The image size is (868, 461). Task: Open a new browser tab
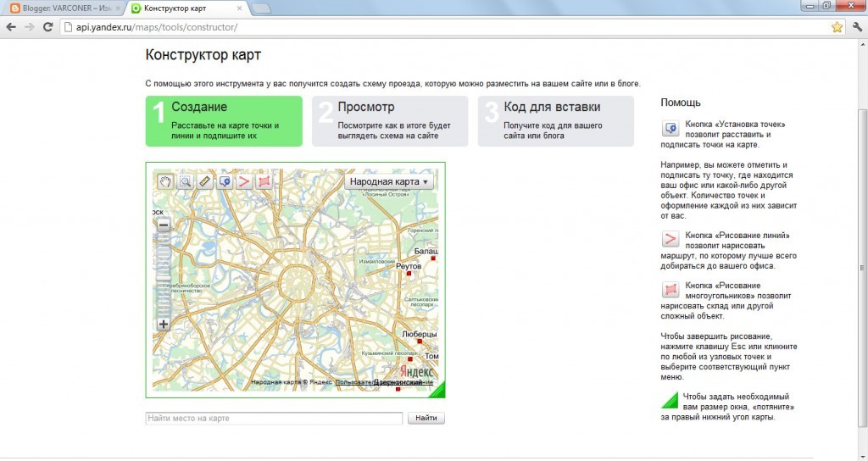click(261, 8)
